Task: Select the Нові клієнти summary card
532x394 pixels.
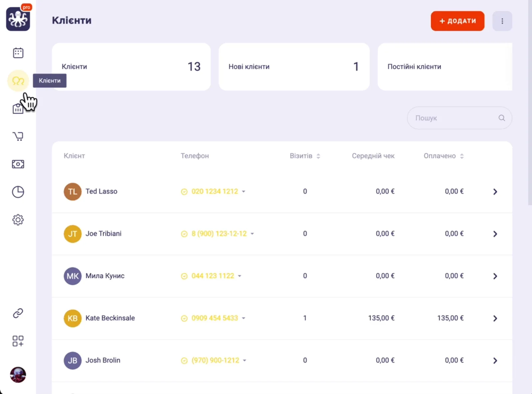Action: [x=294, y=67]
